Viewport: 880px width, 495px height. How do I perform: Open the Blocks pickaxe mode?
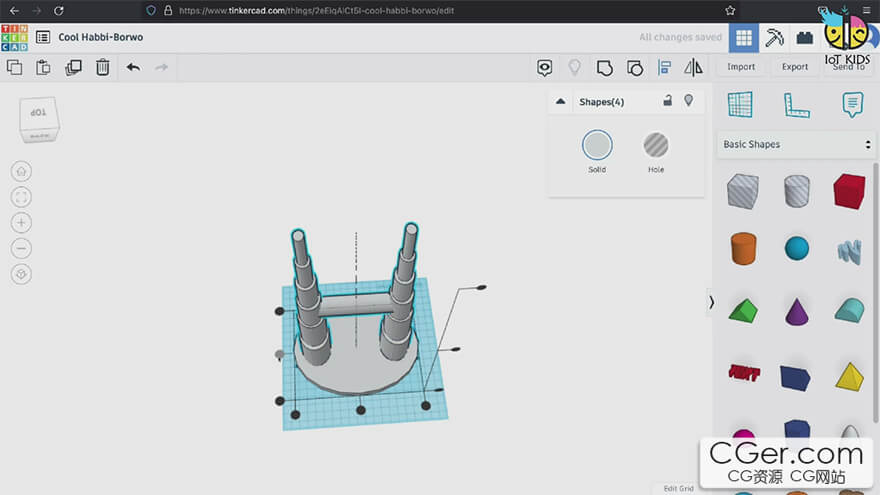(774, 38)
